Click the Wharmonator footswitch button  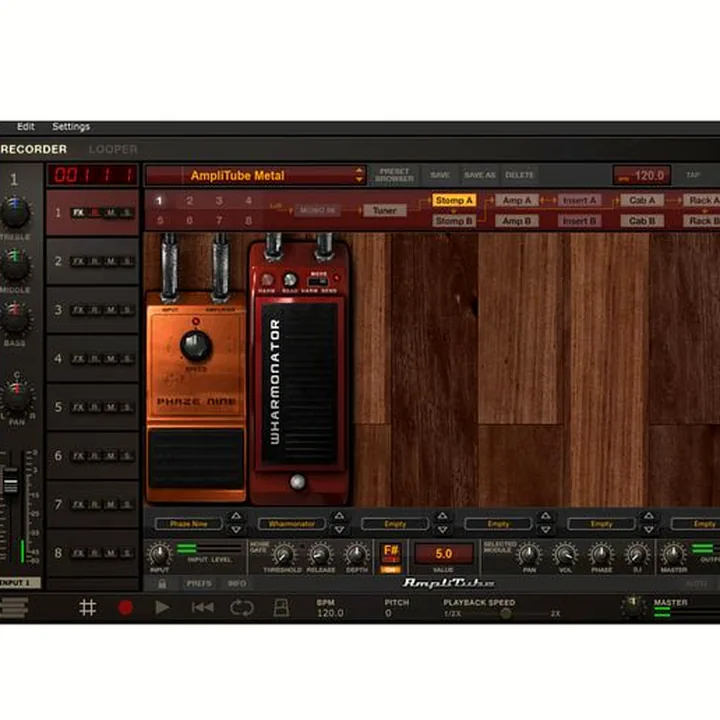click(x=297, y=482)
